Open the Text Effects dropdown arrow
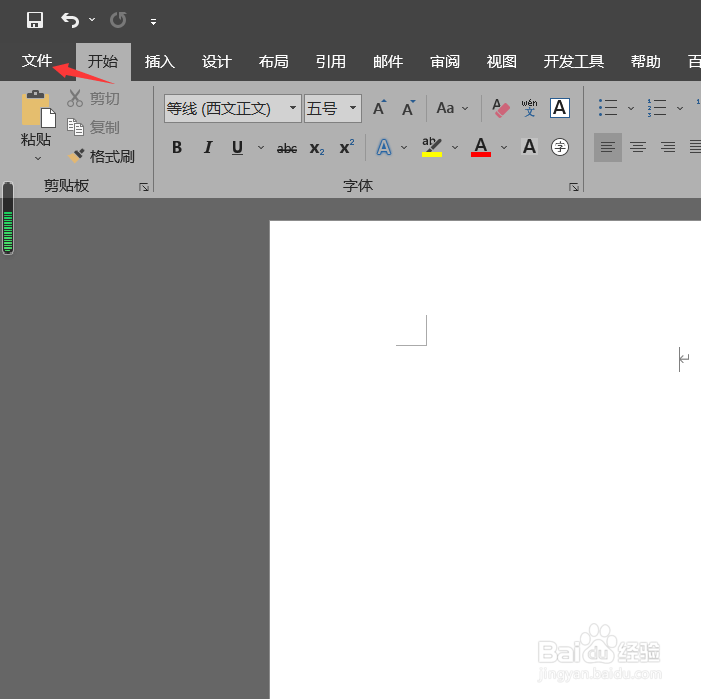Viewport: 701px width, 699px height. (404, 147)
